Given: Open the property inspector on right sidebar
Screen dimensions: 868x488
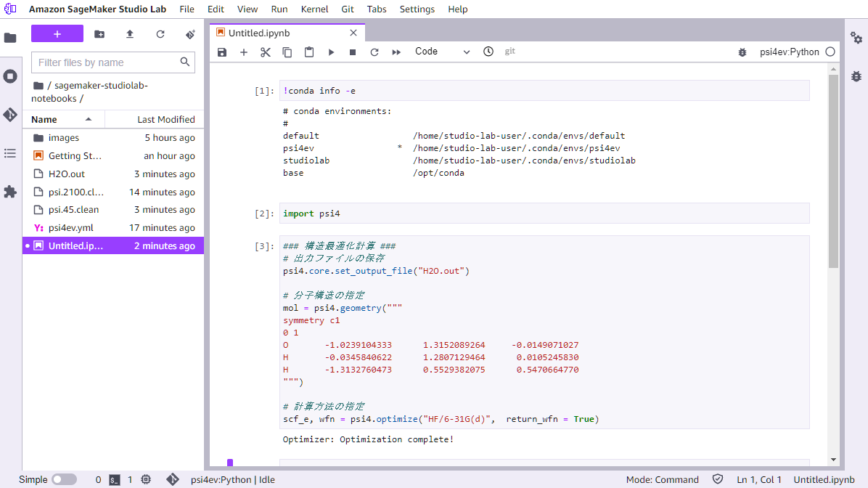Looking at the screenshot, I should click(856, 38).
